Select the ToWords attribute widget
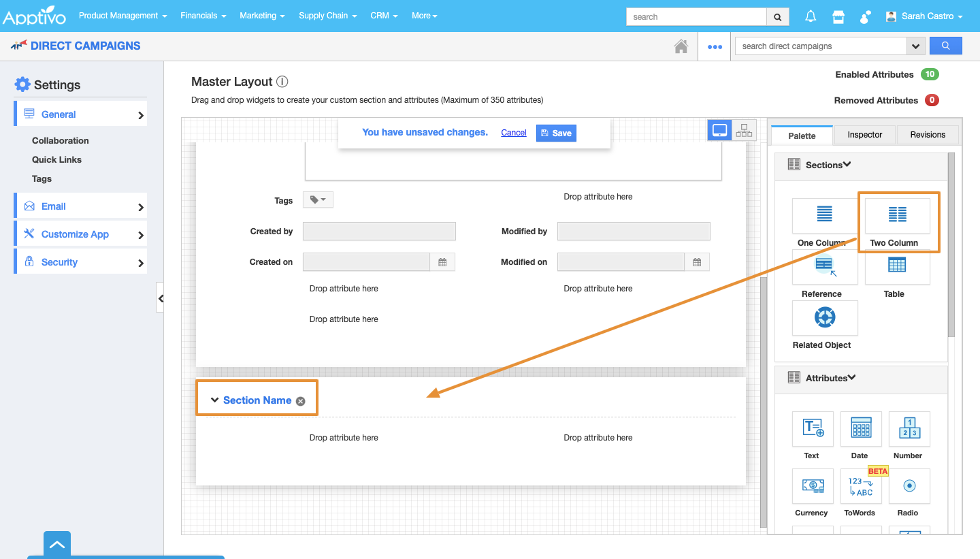The height and width of the screenshot is (559, 980). point(860,485)
